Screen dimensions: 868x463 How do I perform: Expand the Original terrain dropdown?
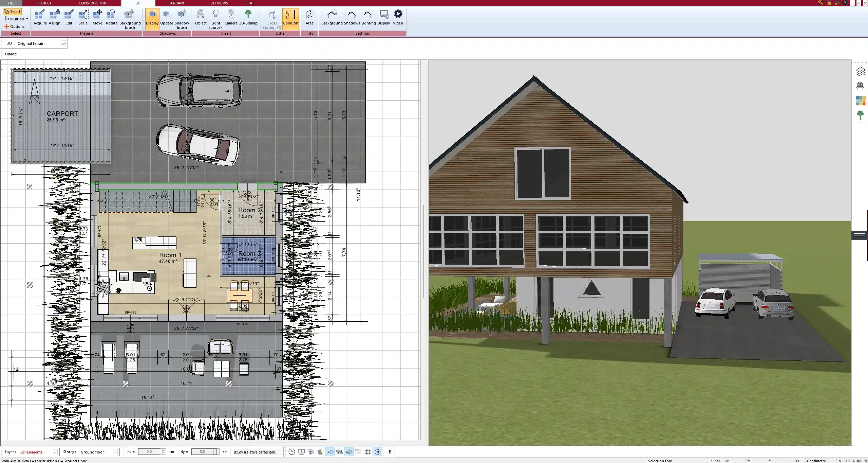point(63,43)
